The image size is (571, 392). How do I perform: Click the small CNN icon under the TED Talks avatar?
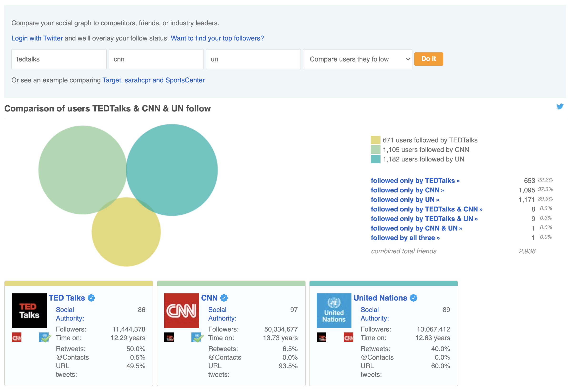[x=17, y=337]
